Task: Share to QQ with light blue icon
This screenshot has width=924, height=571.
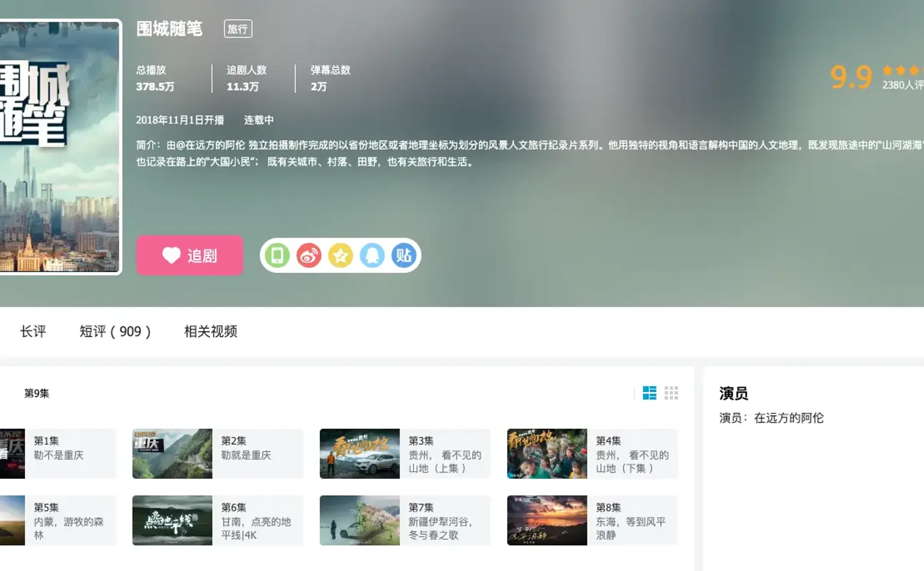Action: (372, 256)
